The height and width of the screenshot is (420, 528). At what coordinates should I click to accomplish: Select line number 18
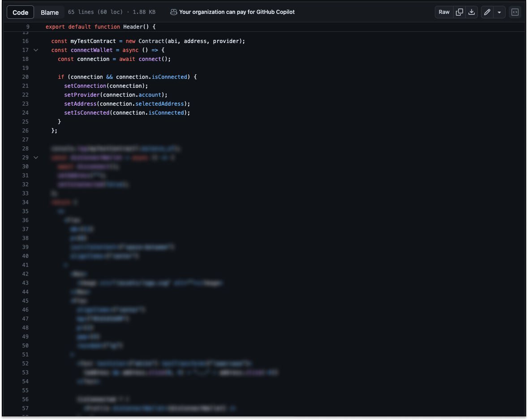coord(25,59)
